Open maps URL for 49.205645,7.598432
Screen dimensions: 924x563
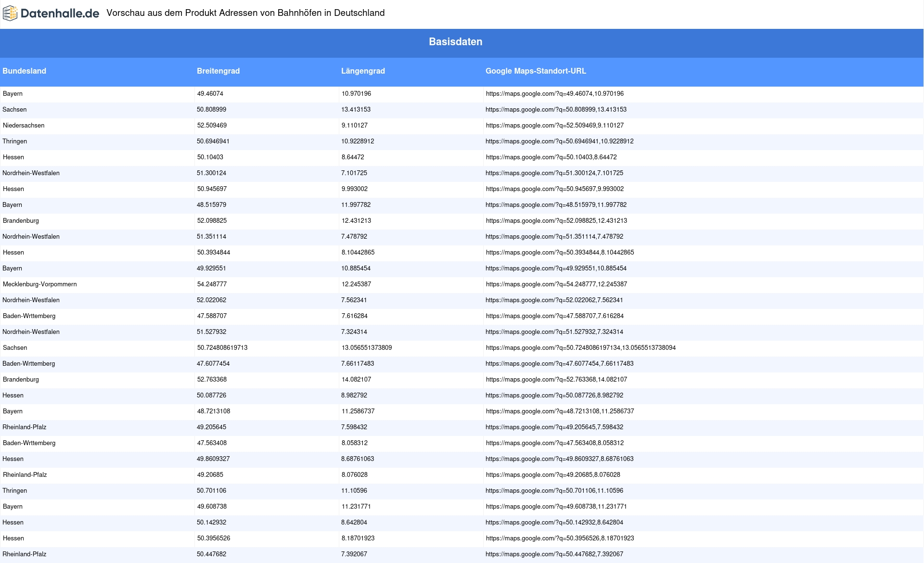pos(554,427)
